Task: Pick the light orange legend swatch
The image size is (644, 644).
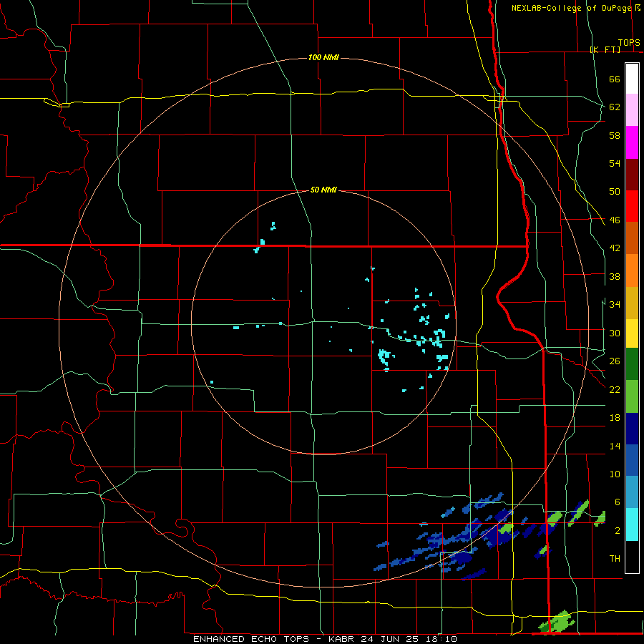Action: tap(632, 270)
